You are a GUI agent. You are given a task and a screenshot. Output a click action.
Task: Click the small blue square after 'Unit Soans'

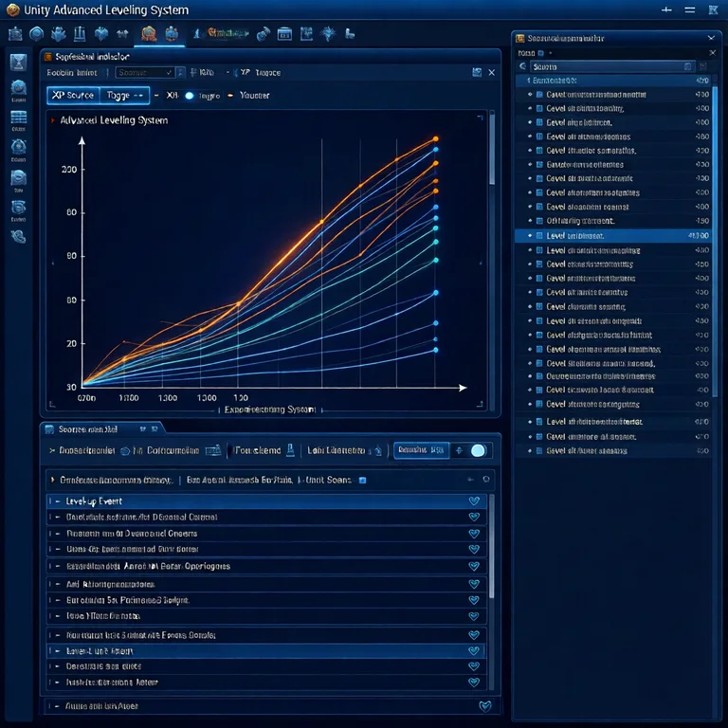[x=363, y=480]
